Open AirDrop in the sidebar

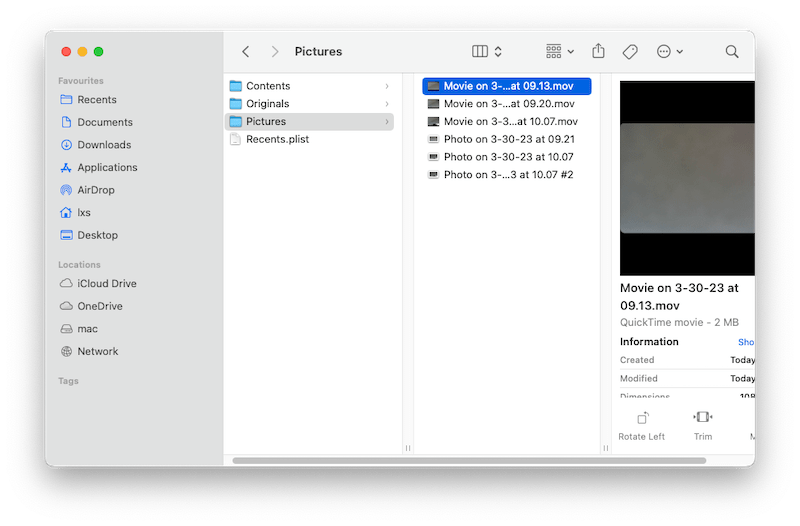[95, 190]
